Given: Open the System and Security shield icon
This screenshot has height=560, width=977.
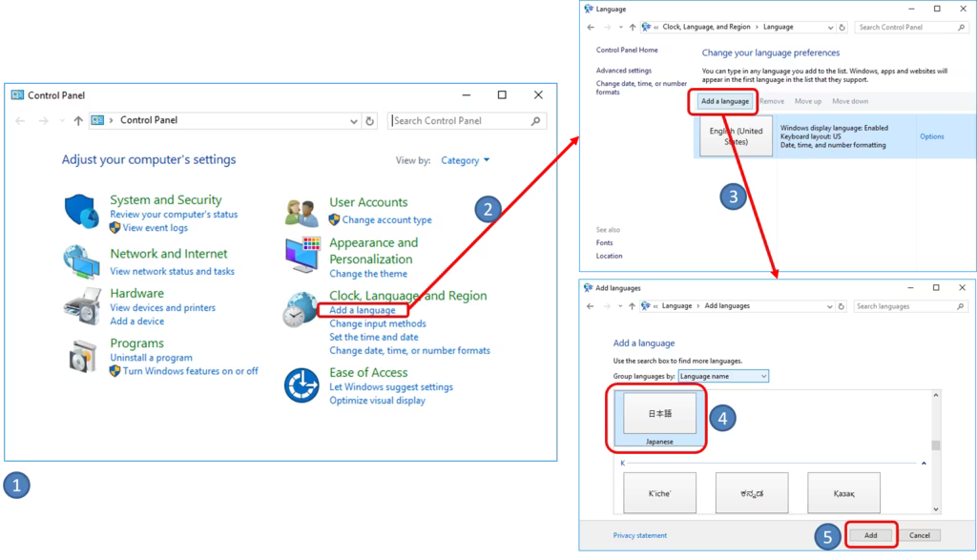Looking at the screenshot, I should point(82,212).
